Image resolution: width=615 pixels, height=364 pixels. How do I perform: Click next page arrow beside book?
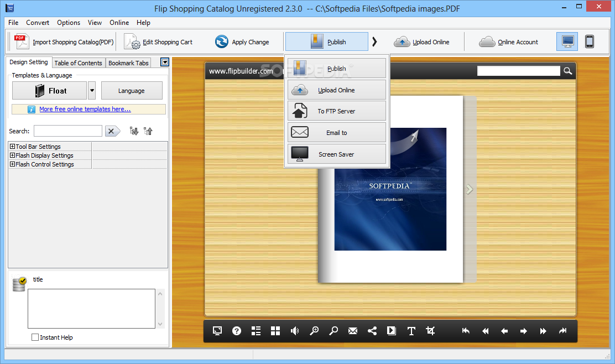[469, 189]
